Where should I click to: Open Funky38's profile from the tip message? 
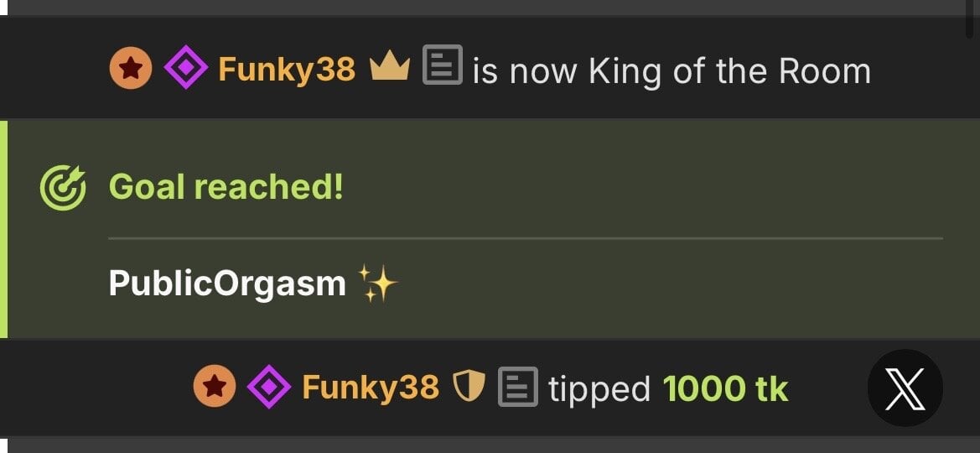370,388
